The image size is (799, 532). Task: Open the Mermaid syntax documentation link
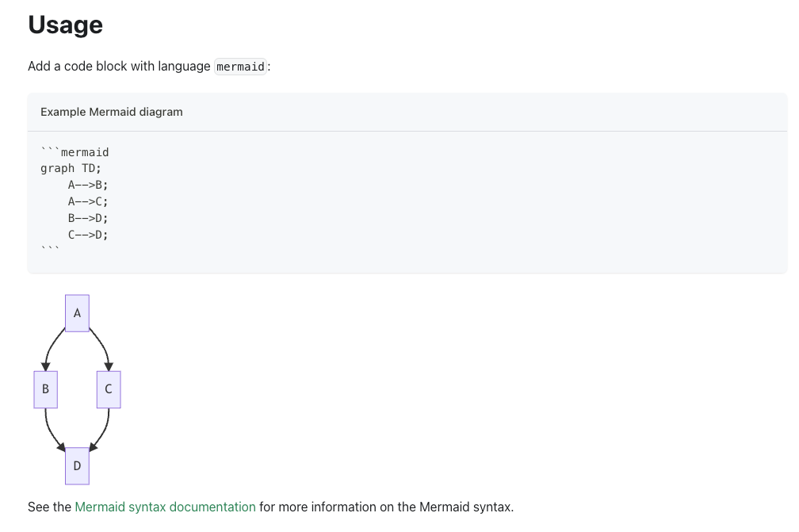point(165,507)
